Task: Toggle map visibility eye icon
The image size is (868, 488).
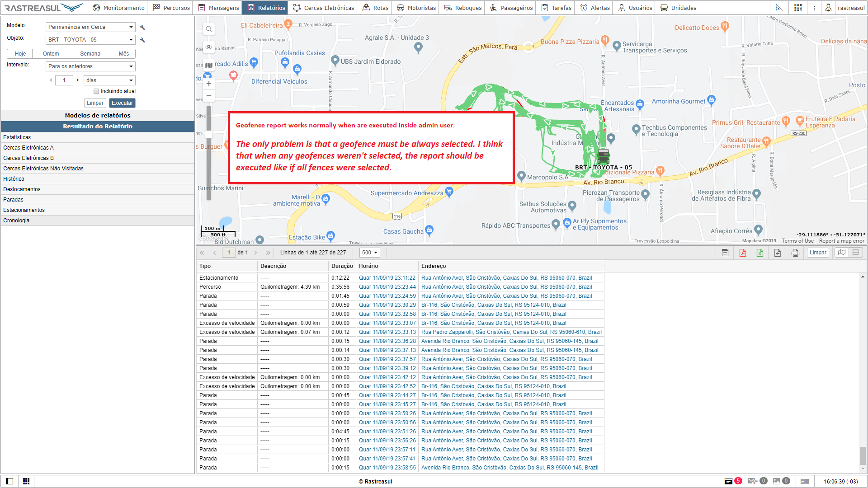Action: (x=209, y=47)
